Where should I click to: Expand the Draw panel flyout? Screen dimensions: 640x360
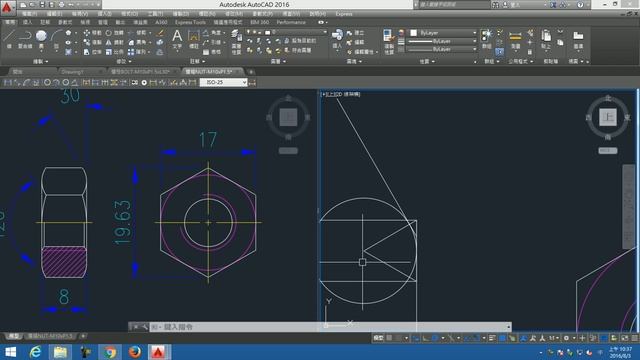point(40,61)
